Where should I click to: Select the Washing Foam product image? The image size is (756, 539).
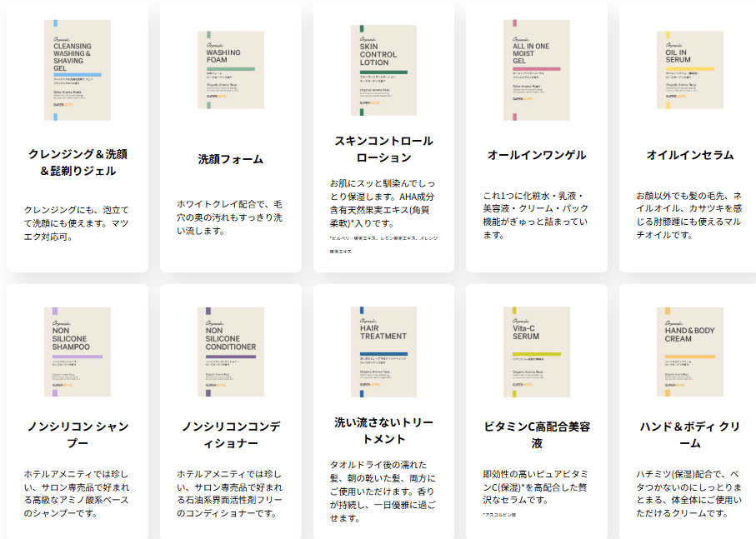click(231, 70)
